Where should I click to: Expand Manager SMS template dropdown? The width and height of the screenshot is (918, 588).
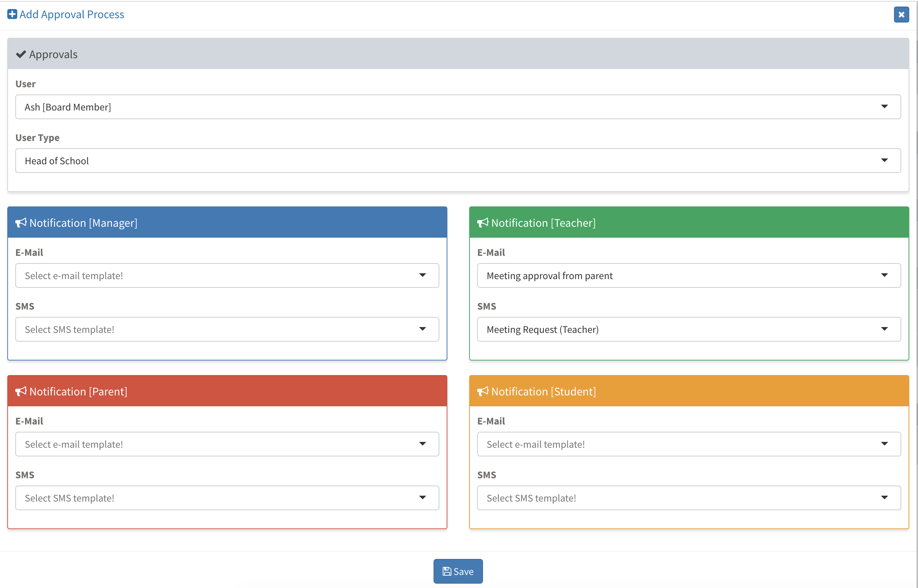point(227,330)
